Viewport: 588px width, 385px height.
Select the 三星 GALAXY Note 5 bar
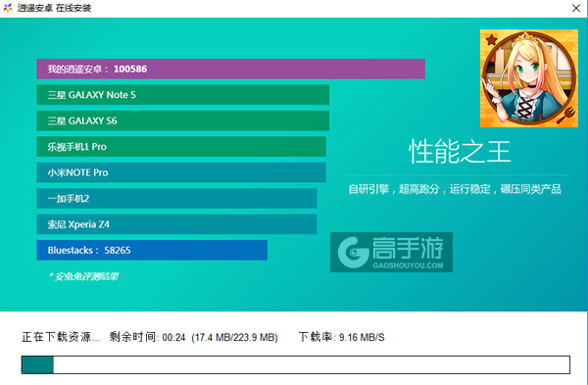tap(182, 95)
